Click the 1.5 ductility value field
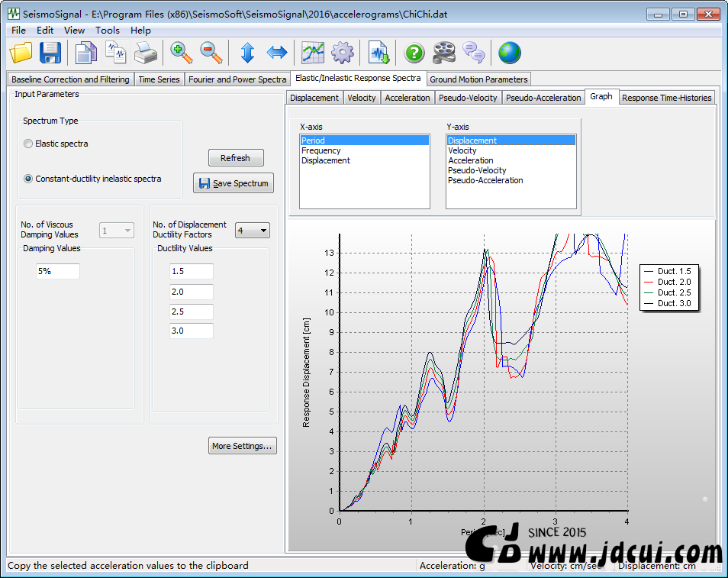This screenshot has height=578, width=728. click(192, 271)
